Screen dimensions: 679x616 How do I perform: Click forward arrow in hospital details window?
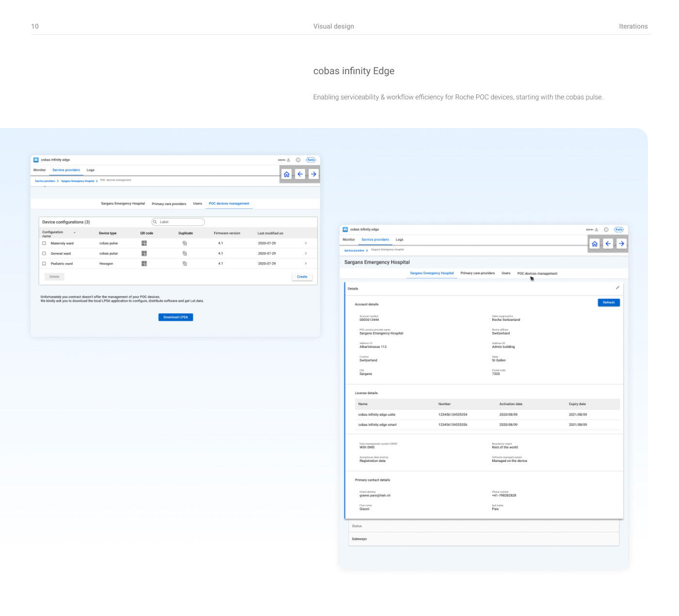621,244
